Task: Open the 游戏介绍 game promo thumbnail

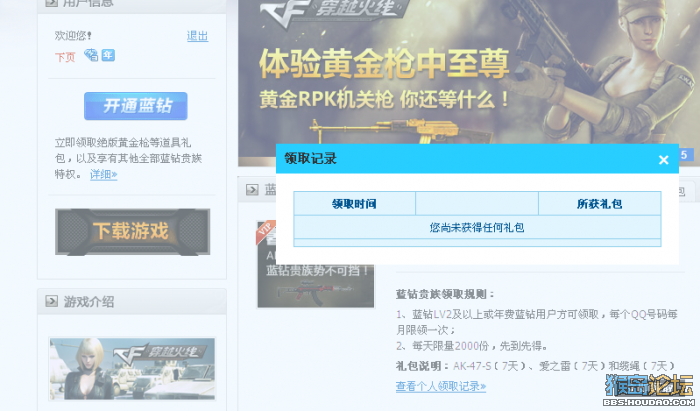Action: (x=132, y=369)
